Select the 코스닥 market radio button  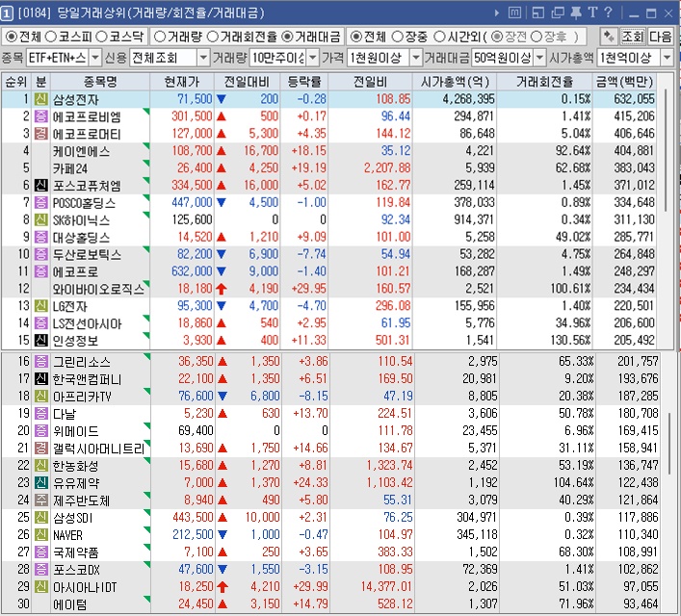101,37
